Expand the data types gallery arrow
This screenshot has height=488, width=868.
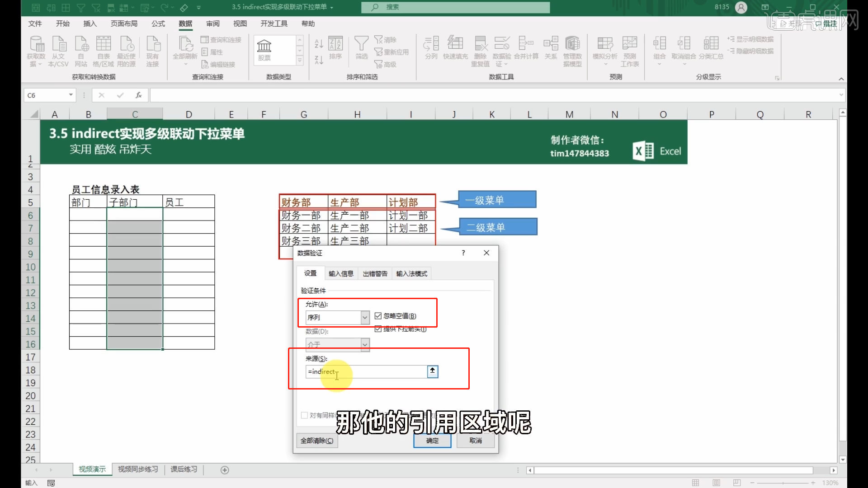point(299,61)
